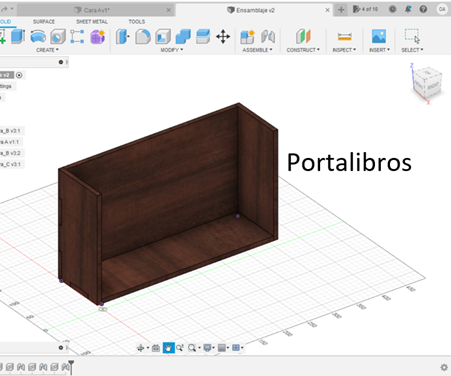Expand the ASSEMBLE dropdown menu
This screenshot has width=451, height=376.
(x=257, y=50)
